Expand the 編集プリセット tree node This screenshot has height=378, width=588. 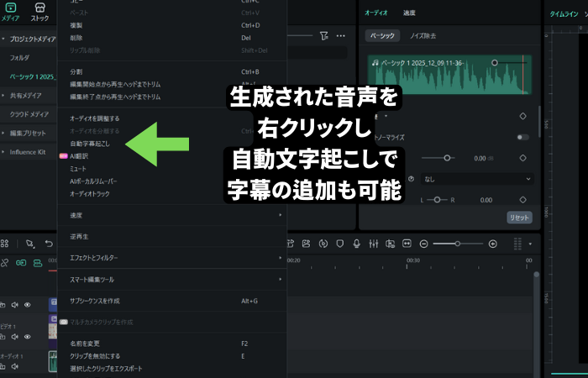tap(3, 133)
